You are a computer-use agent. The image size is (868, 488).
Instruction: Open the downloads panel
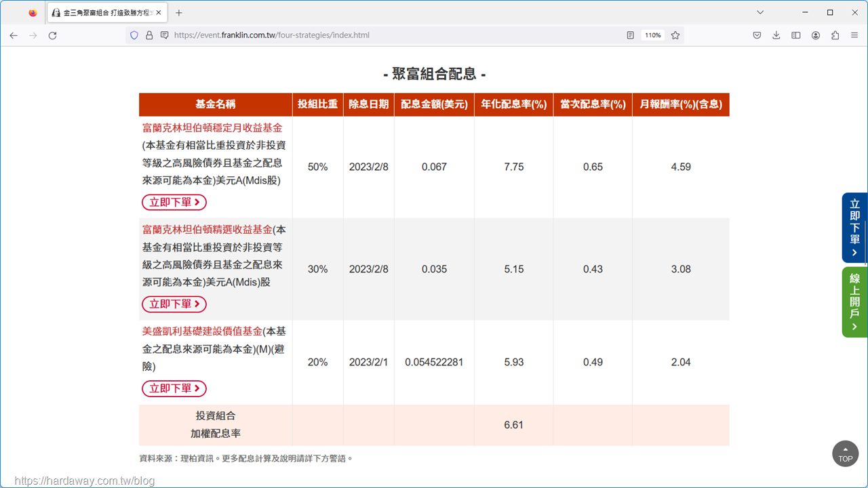776,35
